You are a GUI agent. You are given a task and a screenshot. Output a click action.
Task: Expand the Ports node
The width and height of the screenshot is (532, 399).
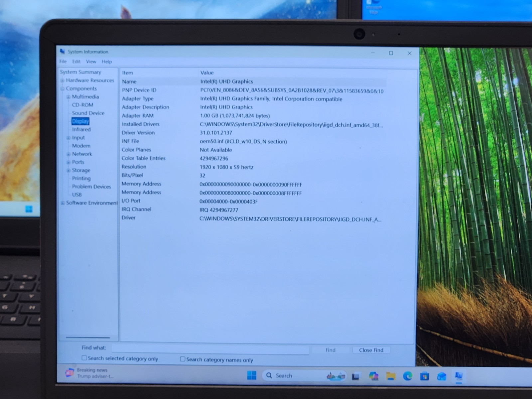pos(68,162)
